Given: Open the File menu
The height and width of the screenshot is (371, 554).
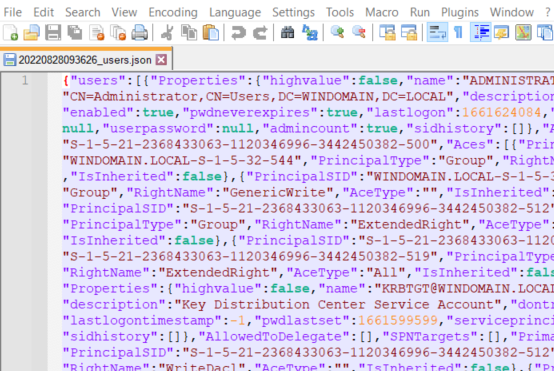Looking at the screenshot, I should tap(13, 12).
